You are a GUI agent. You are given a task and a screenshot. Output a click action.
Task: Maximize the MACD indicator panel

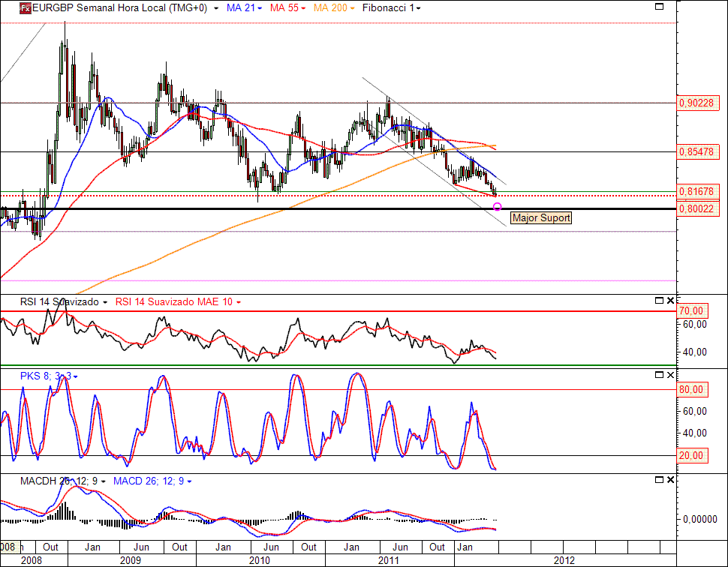point(659,480)
